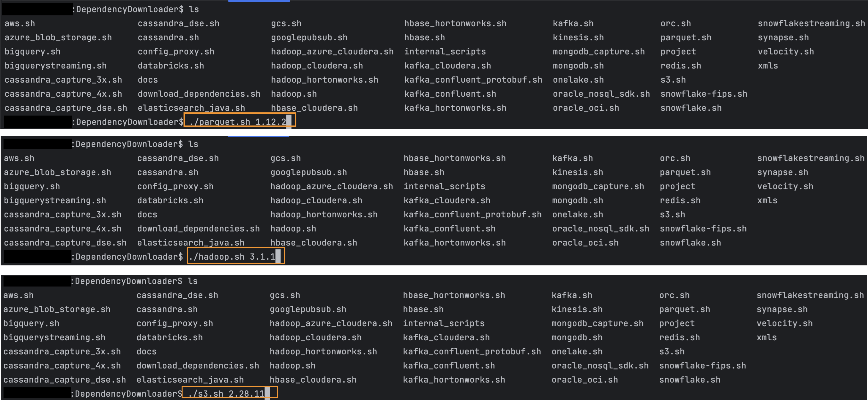This screenshot has width=868, height=404.
Task: Select the highlighted command './parquet.sh 1.12.2'
Action: [239, 122]
